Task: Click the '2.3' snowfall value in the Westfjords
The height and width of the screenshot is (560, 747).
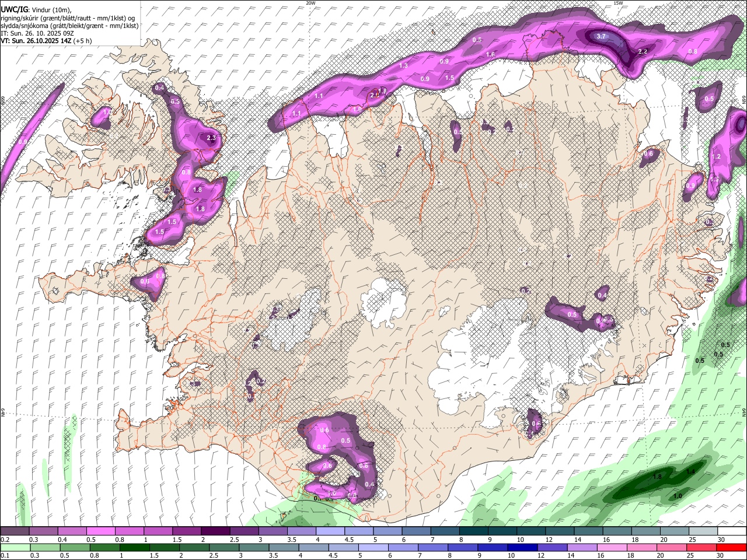Action: (x=211, y=138)
